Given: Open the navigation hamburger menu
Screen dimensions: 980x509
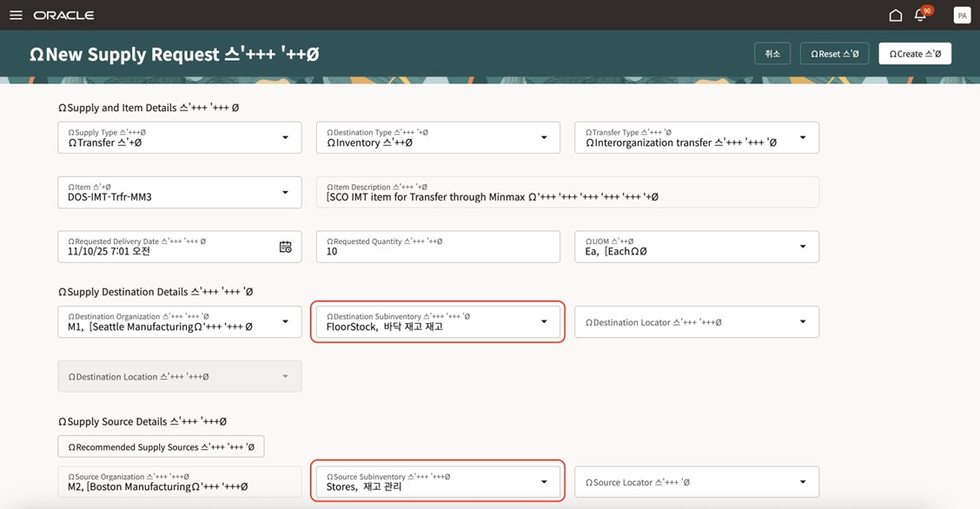Looking at the screenshot, I should coord(16,14).
